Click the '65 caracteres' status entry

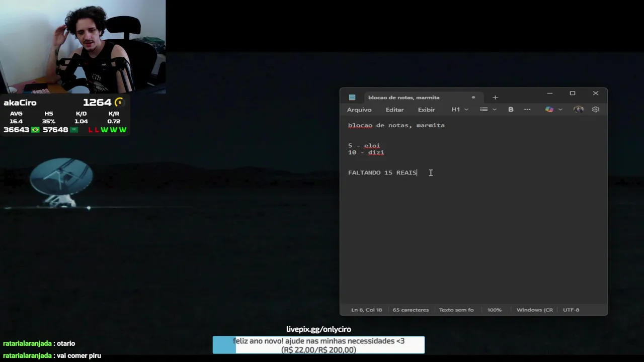tap(411, 310)
